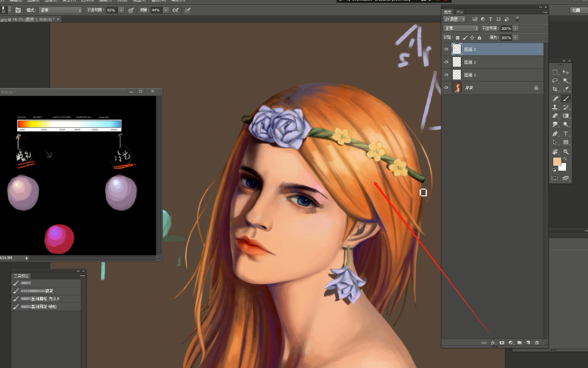The height and width of the screenshot is (368, 588).
Task: Select the Eraser tool in toolbox
Action: click(x=555, y=116)
